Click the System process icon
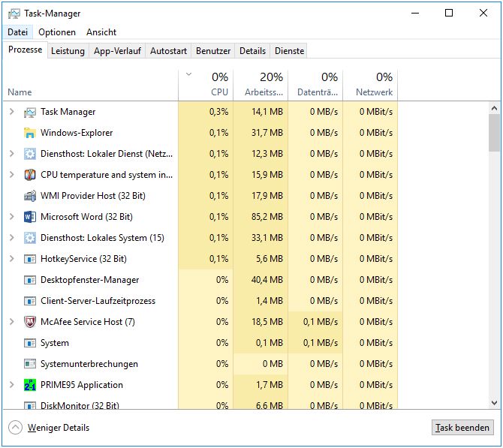The width and height of the screenshot is (503, 448). point(30,343)
